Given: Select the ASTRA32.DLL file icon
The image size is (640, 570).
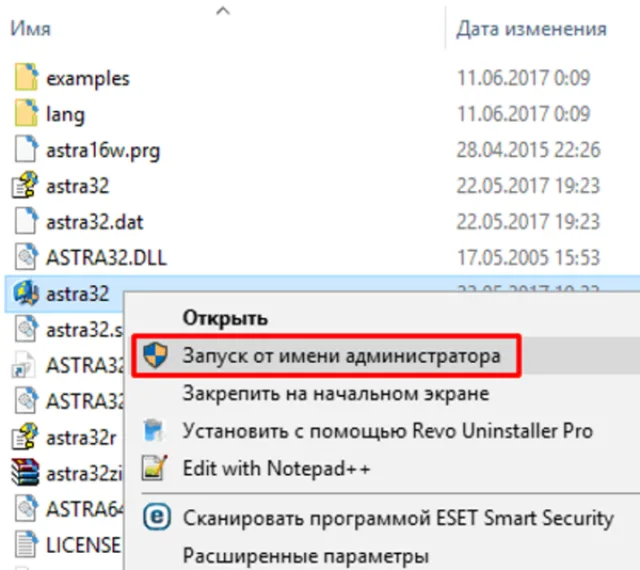Looking at the screenshot, I should [26, 256].
